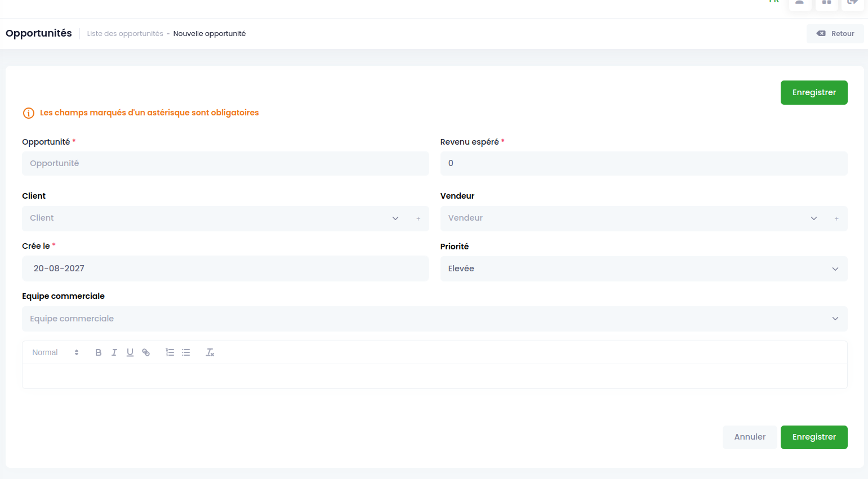Image resolution: width=868 pixels, height=479 pixels.
Task: Toggle italic formatting in editor toolbar
Action: point(114,352)
